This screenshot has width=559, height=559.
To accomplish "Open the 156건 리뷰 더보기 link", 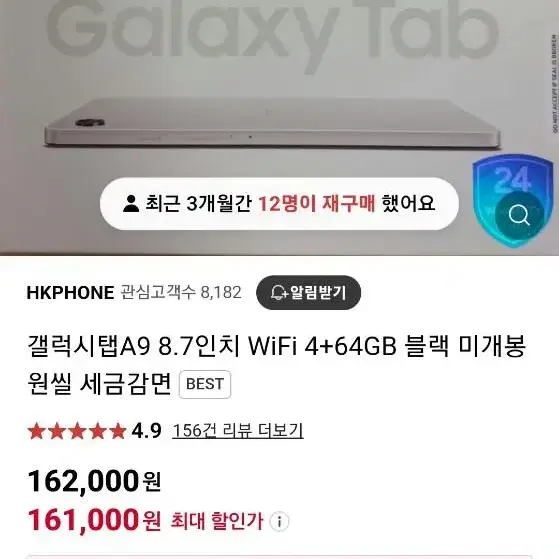I will click(238, 431).
